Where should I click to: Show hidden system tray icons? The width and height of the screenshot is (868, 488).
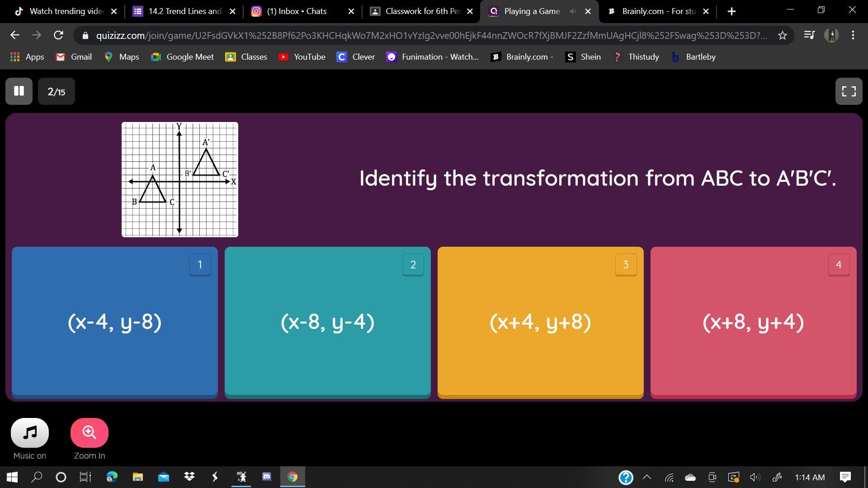pos(647,477)
